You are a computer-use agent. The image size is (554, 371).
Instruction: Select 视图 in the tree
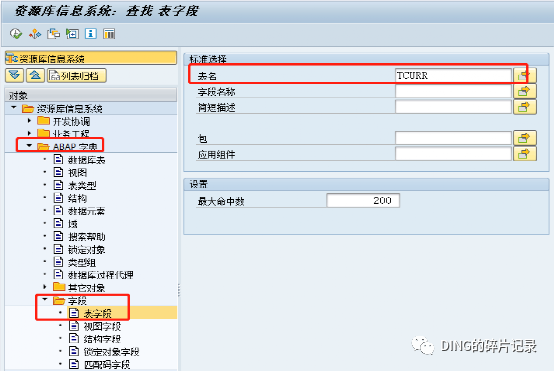pyautogui.click(x=77, y=173)
